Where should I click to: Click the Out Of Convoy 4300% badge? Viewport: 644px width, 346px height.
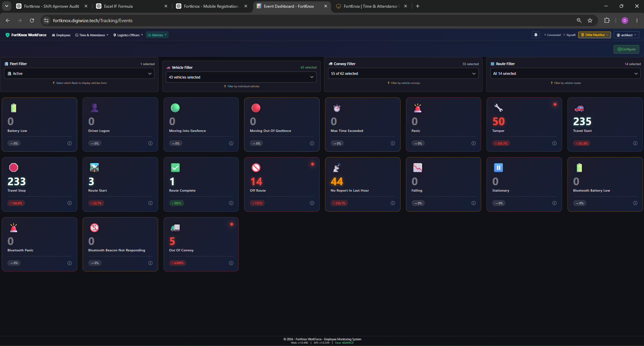coord(178,263)
